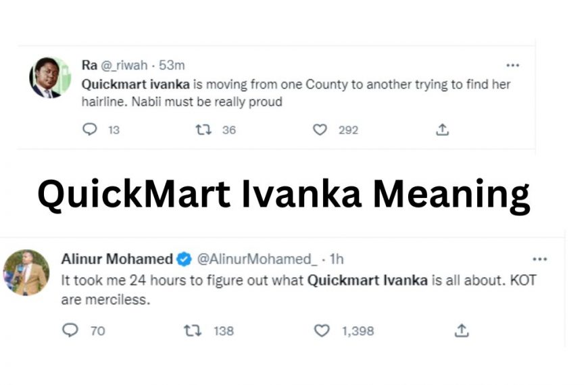Click the QuickMart Ivanka Meaning headline
Image resolution: width=588 pixels, height=385 pixels.
pos(283,195)
